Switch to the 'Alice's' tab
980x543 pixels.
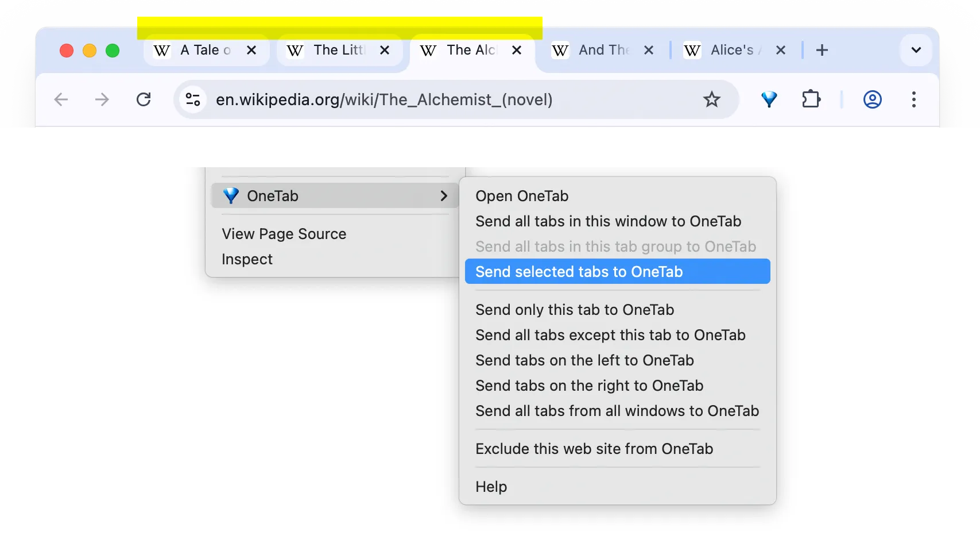[731, 50]
